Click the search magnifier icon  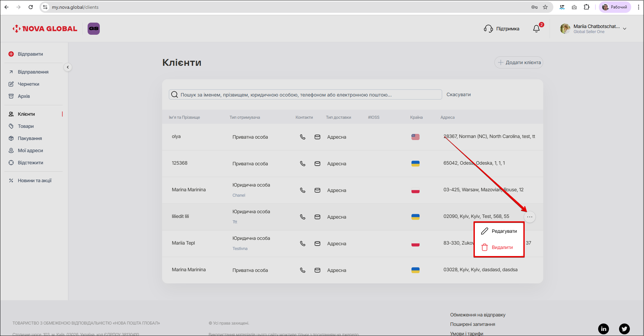[x=175, y=94]
